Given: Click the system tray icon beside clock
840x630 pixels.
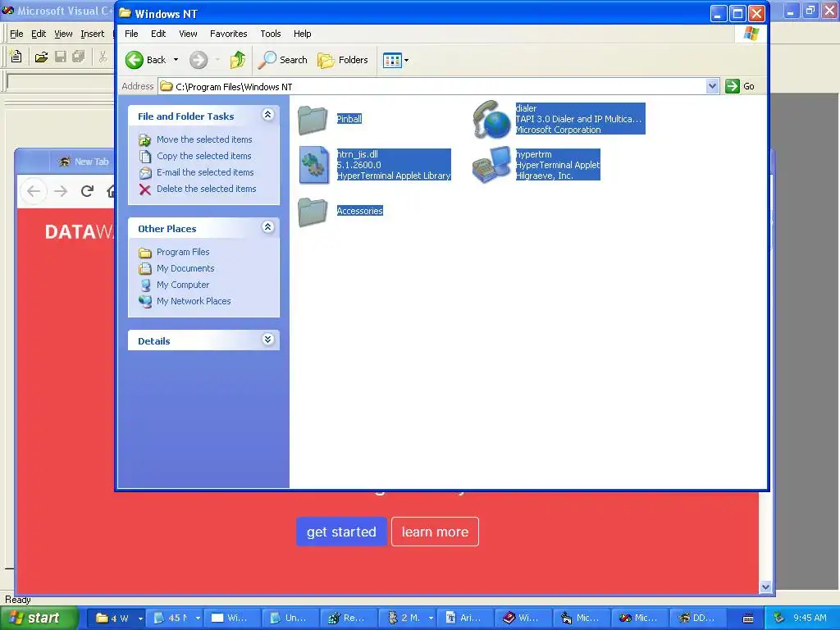Looking at the screenshot, I should pyautogui.click(x=778, y=618).
